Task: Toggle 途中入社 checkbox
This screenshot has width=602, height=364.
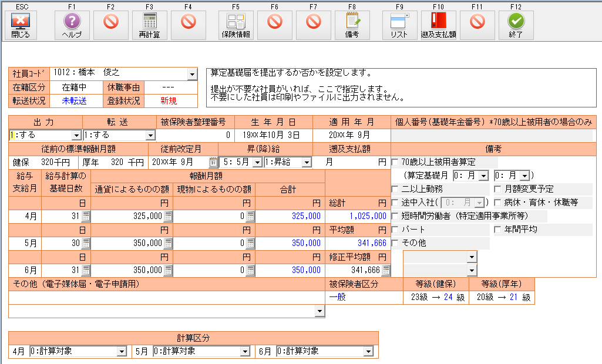Action: tap(395, 203)
